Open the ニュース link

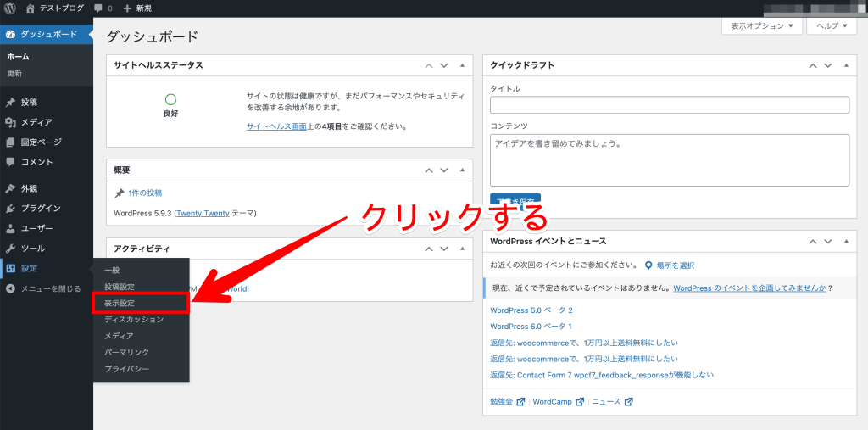tap(606, 402)
